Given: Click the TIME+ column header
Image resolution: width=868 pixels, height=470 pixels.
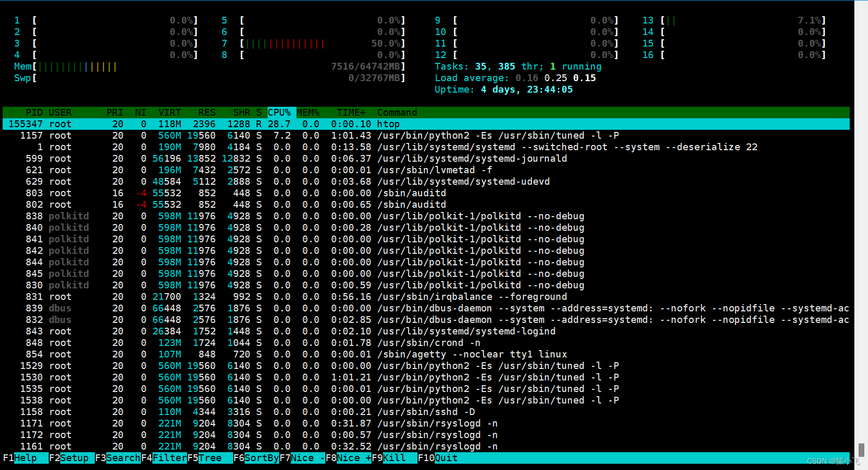Looking at the screenshot, I should click(x=351, y=113).
